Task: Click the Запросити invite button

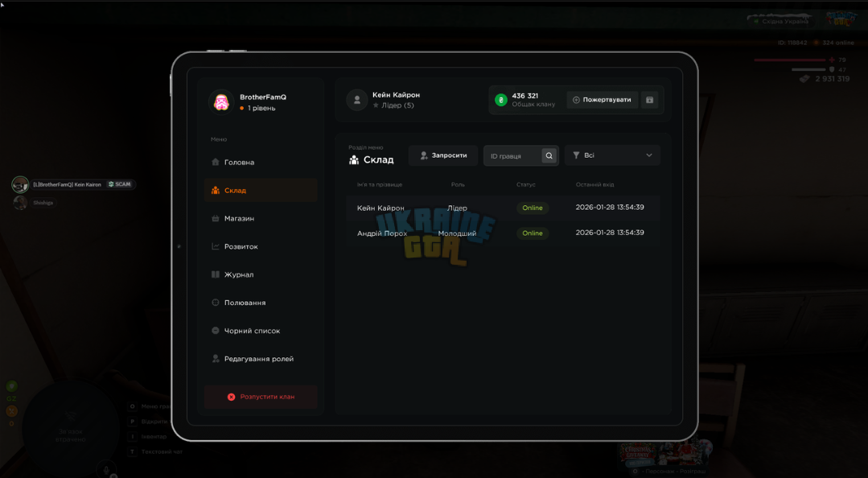Action: pyautogui.click(x=443, y=155)
